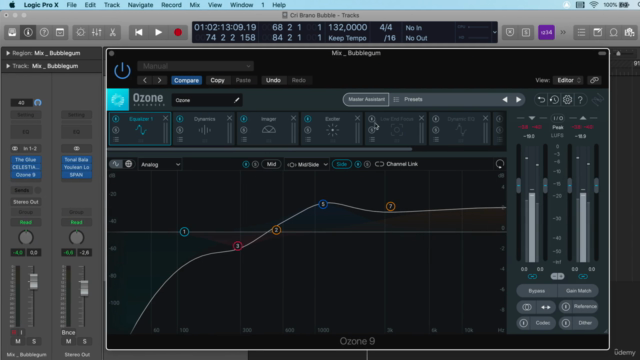Select previous Ozone preset arrow
This screenshot has height=360, width=640.
505,100
